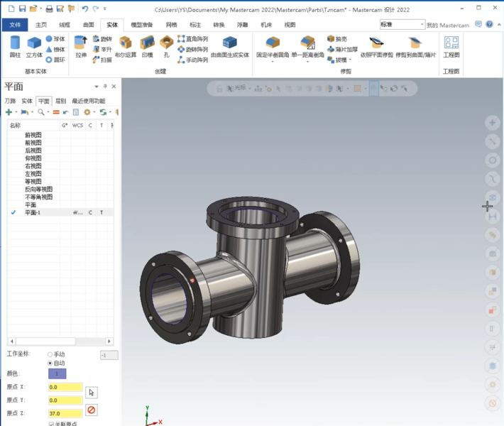
Task: Select 单一距离倒角 chamfer tool
Action: [307, 47]
